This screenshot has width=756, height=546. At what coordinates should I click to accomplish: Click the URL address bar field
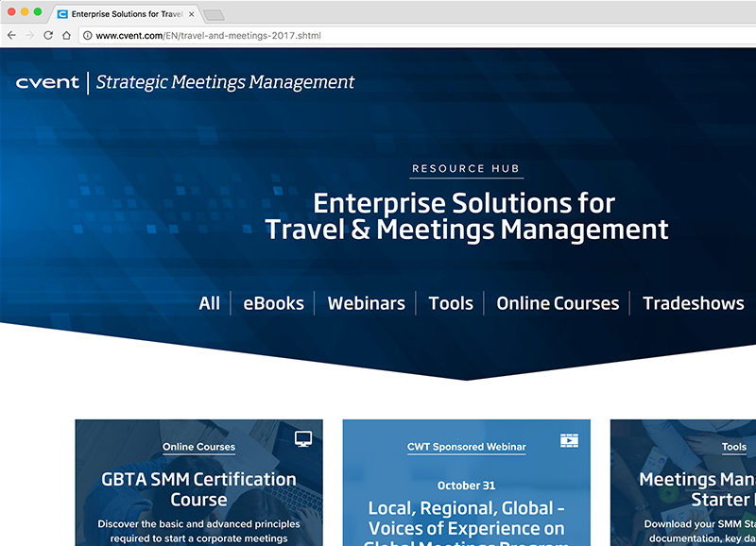[378, 35]
